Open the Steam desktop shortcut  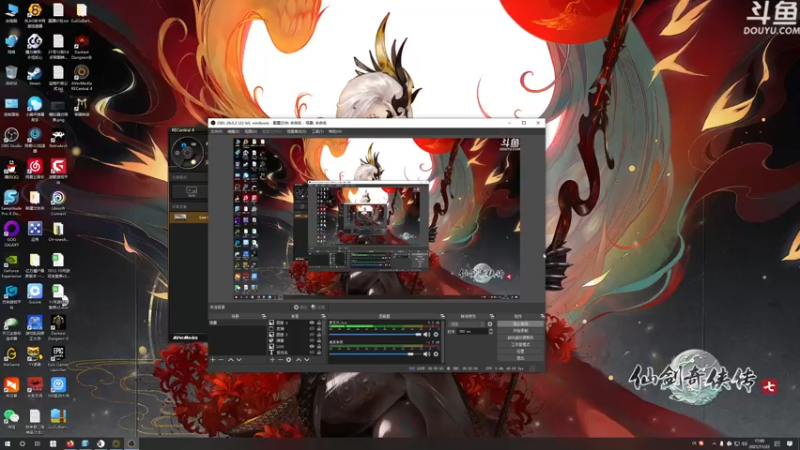point(35,76)
